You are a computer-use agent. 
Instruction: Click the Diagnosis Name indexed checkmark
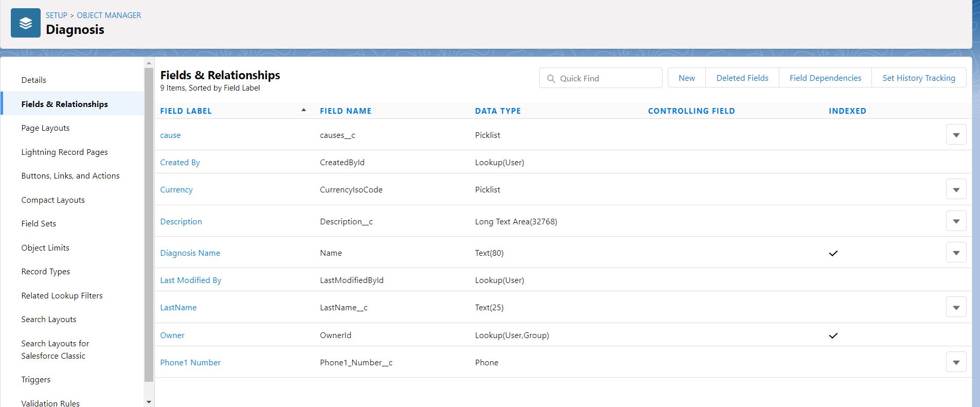[x=833, y=253]
